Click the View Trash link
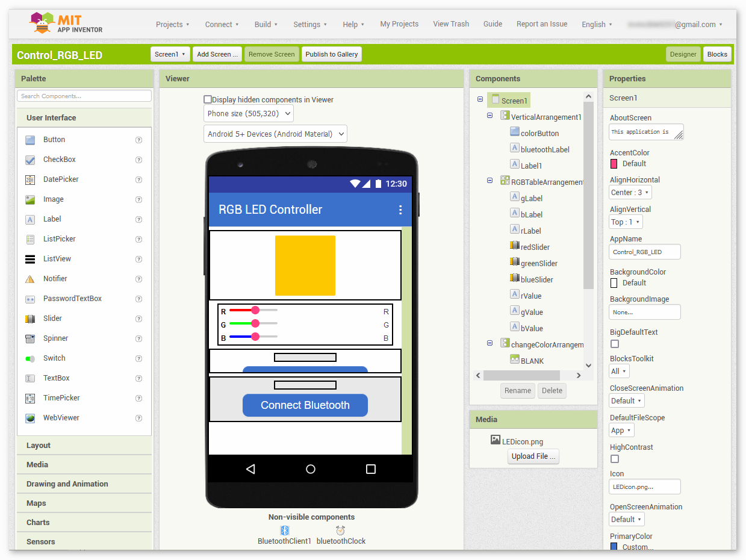The image size is (746, 560). [x=451, y=24]
